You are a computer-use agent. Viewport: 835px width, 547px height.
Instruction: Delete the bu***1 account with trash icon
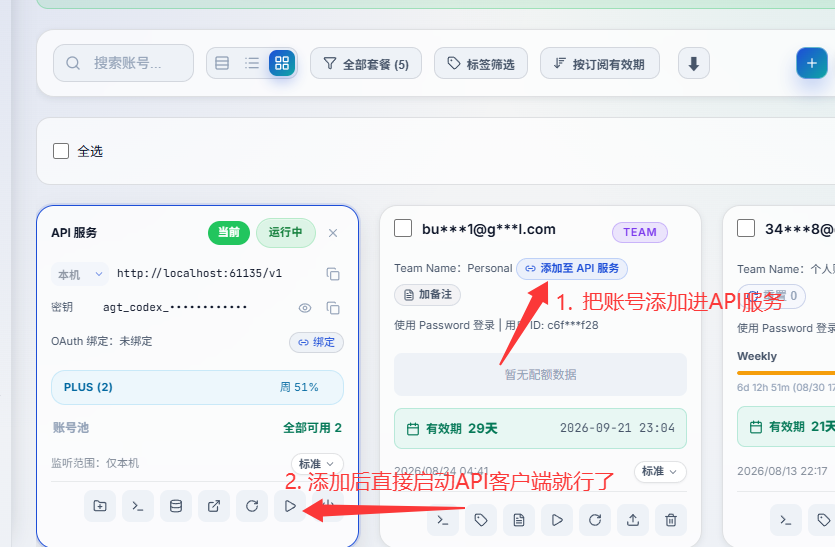pos(671,520)
